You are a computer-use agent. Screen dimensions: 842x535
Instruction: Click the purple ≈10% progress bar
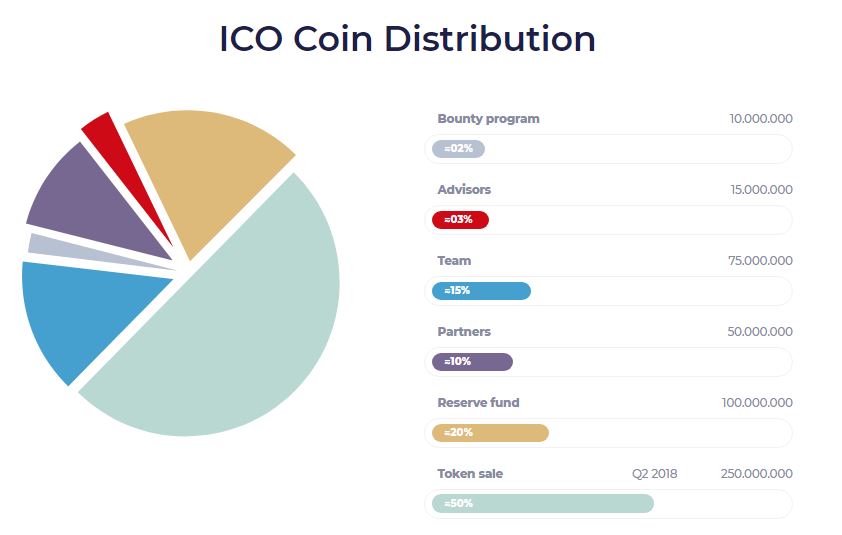[x=473, y=362]
